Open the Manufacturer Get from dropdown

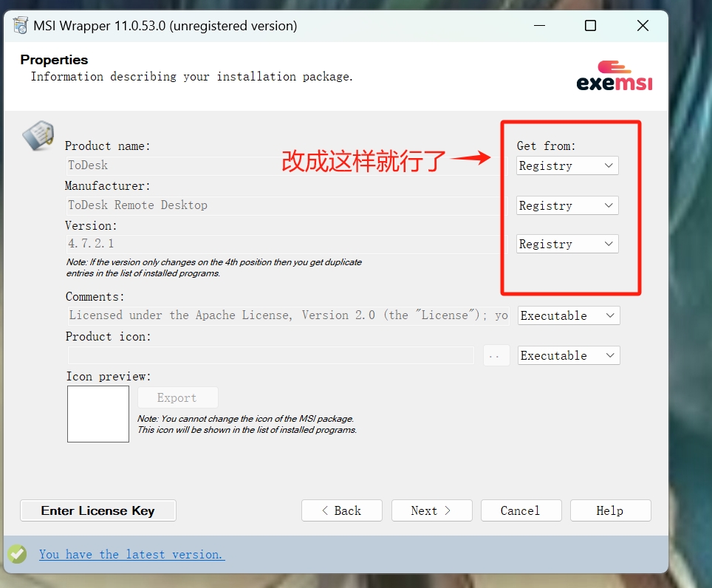[x=567, y=205]
